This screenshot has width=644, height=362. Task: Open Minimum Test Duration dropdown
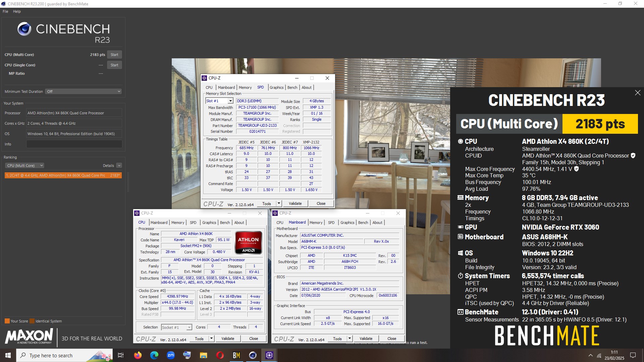pos(83,92)
